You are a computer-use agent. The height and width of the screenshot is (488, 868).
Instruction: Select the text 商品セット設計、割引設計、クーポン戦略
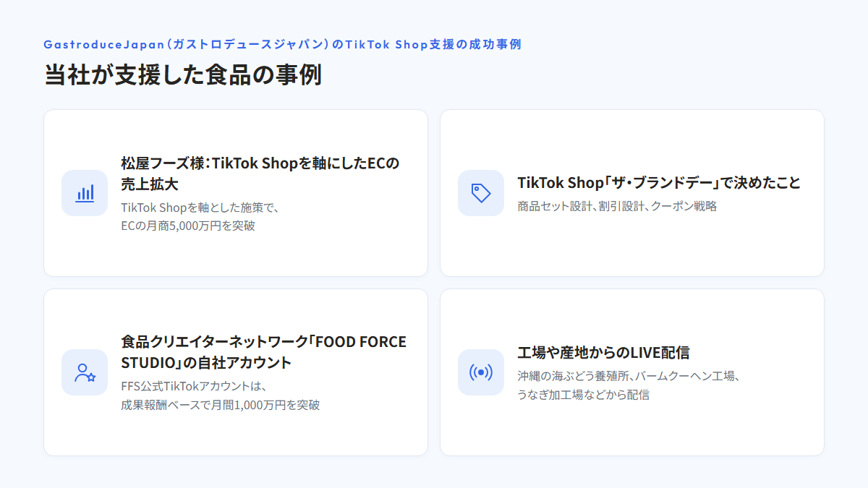[x=617, y=206]
